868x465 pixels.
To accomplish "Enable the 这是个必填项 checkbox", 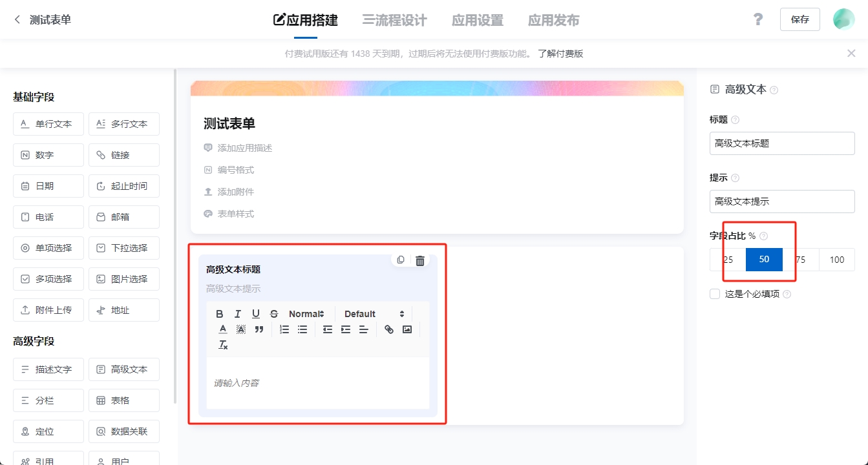I will click(715, 294).
